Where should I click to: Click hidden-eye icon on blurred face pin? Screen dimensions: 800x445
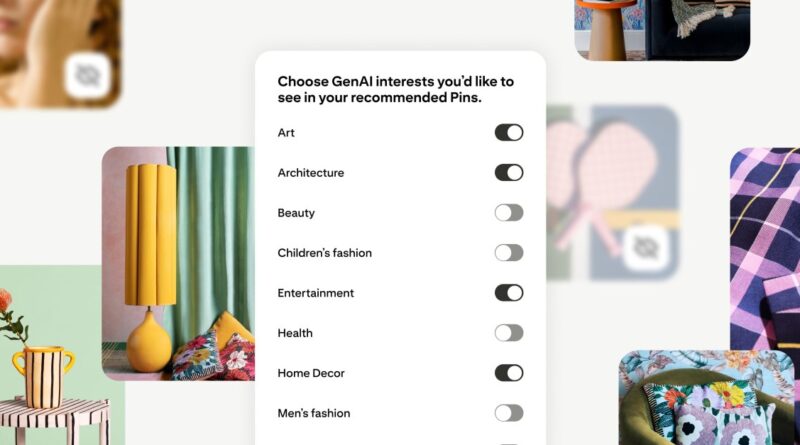[87, 76]
